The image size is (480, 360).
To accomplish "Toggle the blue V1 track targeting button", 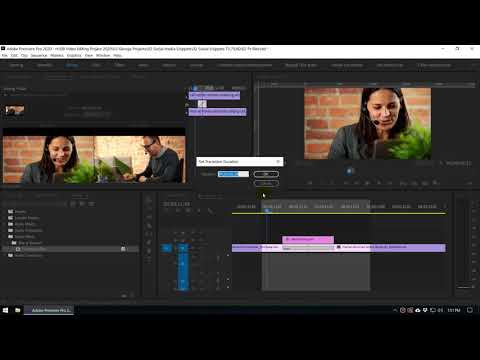I will pos(182,248).
